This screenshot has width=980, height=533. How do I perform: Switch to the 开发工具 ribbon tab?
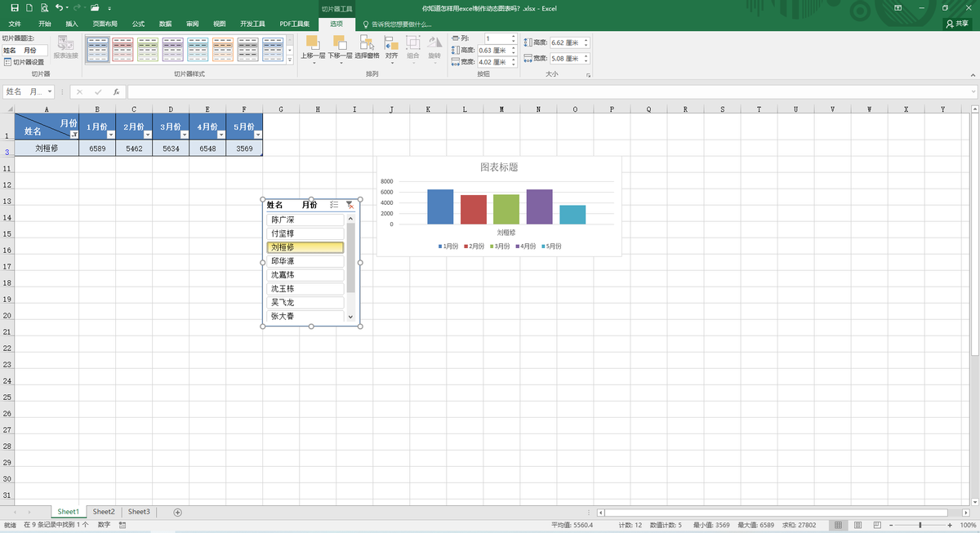(x=252, y=24)
